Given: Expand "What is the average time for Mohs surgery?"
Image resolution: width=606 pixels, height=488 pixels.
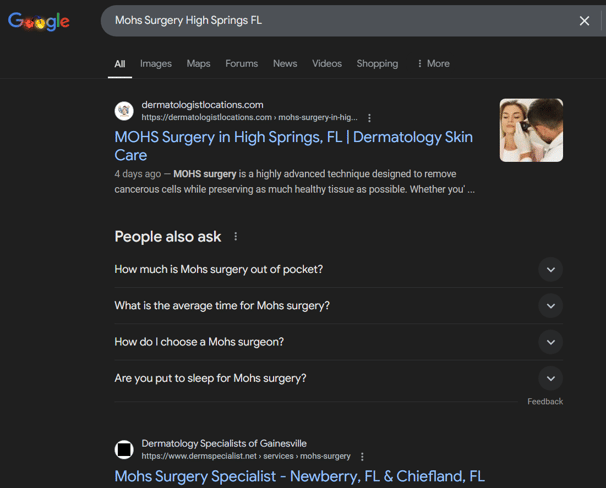Looking at the screenshot, I should 550,306.
